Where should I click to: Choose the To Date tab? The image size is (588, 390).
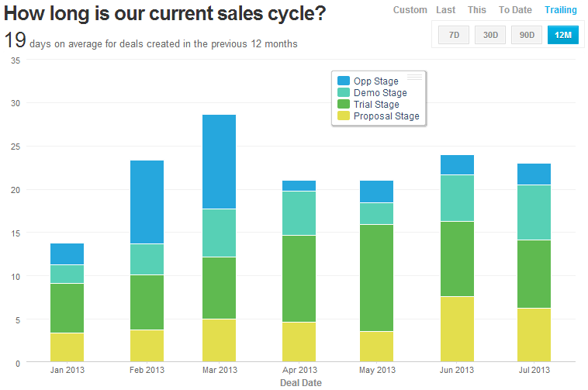pyautogui.click(x=515, y=10)
